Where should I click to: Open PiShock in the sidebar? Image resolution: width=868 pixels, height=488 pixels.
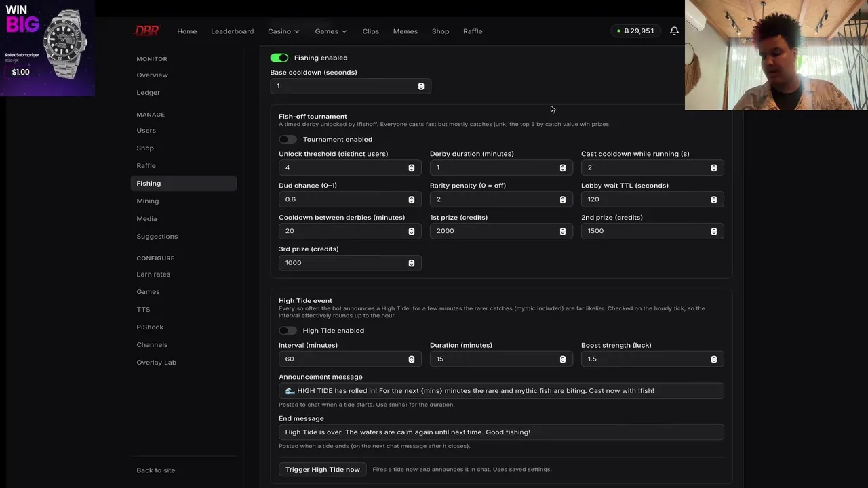(x=150, y=327)
